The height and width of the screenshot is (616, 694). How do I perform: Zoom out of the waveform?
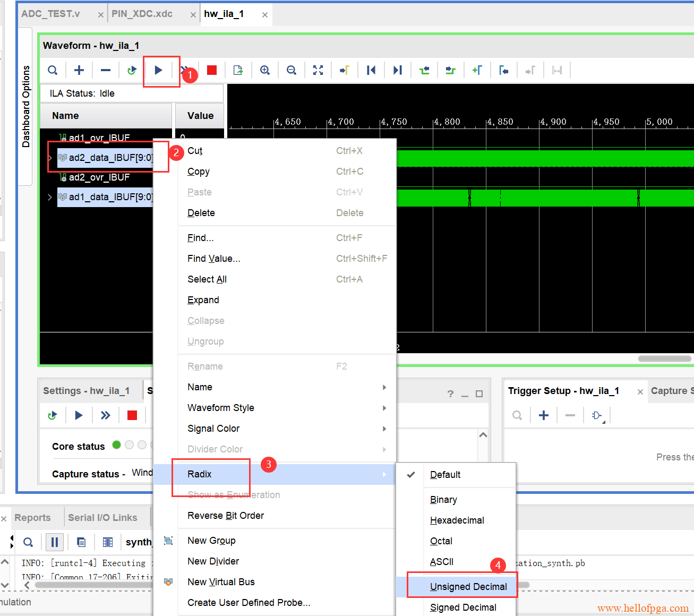pyautogui.click(x=292, y=70)
